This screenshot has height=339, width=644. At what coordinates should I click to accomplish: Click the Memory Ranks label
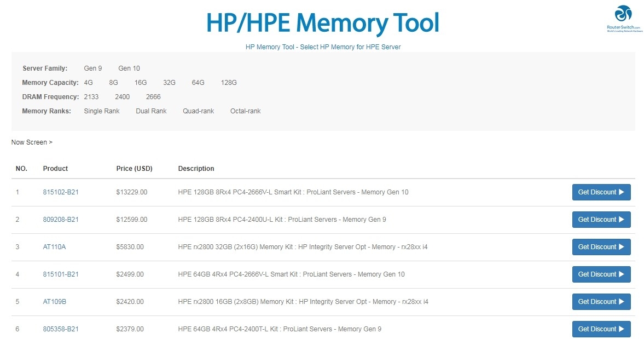tap(47, 111)
